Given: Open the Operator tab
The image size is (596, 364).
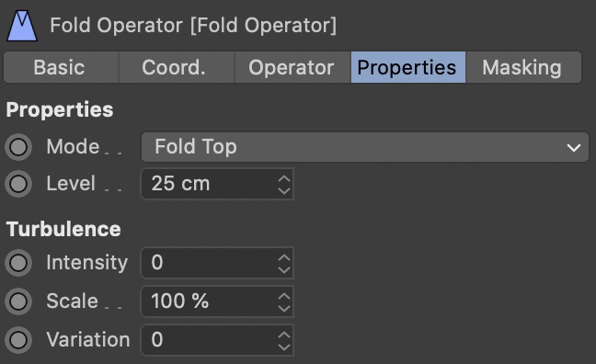Looking at the screenshot, I should coord(292,67).
